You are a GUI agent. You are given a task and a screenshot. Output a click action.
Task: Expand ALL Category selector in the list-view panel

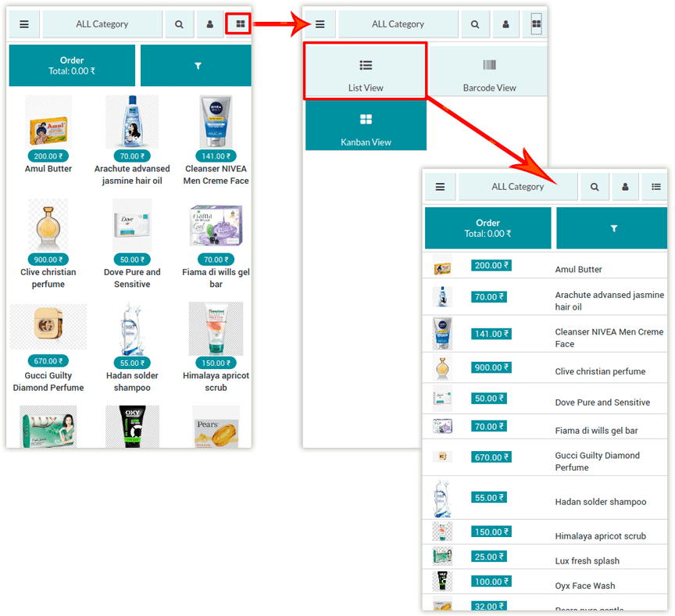click(x=517, y=187)
